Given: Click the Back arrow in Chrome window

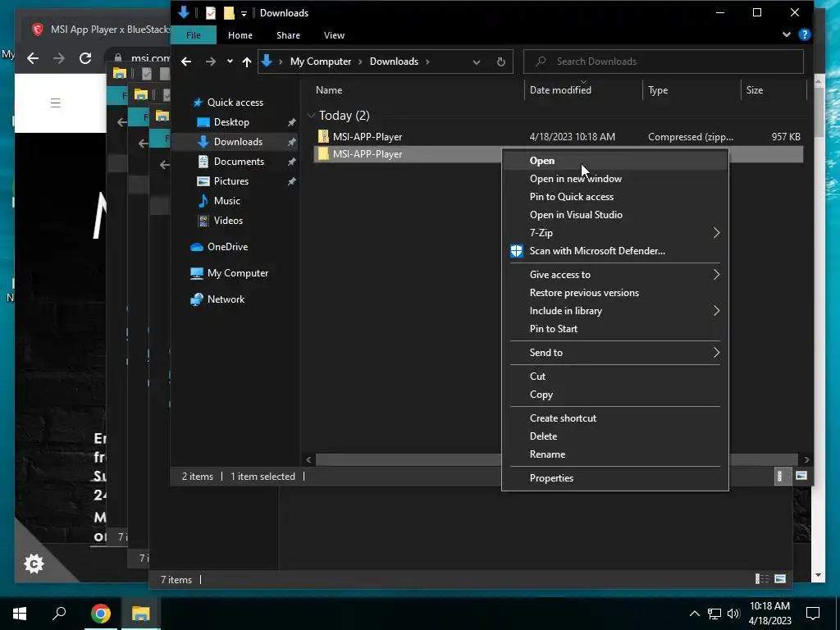Looking at the screenshot, I should (x=33, y=58).
